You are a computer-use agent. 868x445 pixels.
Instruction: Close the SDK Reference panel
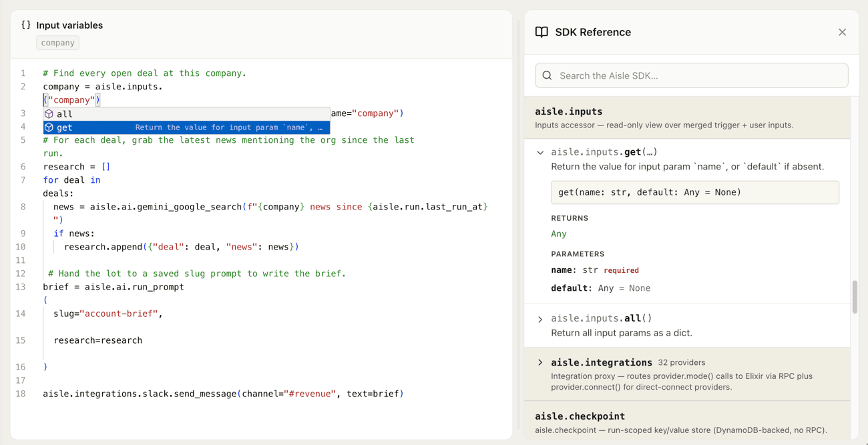[842, 32]
